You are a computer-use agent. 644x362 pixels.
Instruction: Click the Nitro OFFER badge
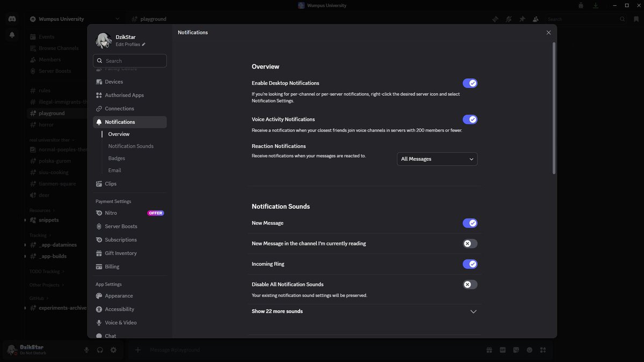click(x=156, y=213)
